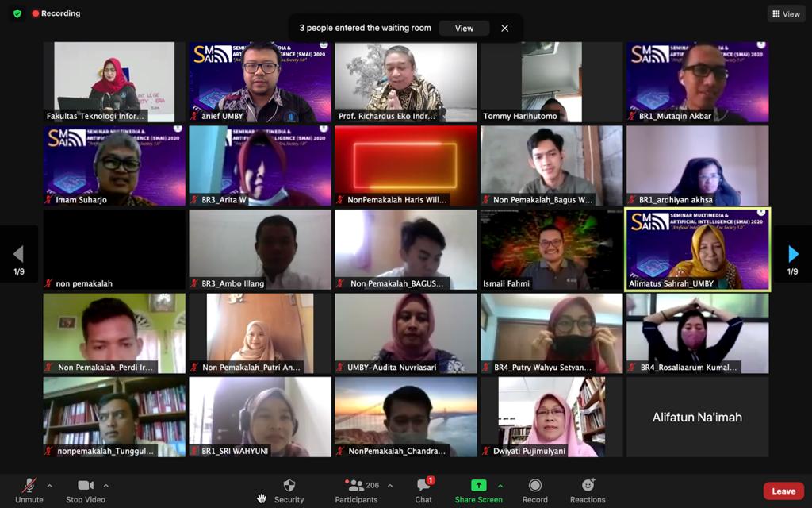The width and height of the screenshot is (812, 508).
Task: Click muted mic icon on anief UMBY
Action: point(194,116)
